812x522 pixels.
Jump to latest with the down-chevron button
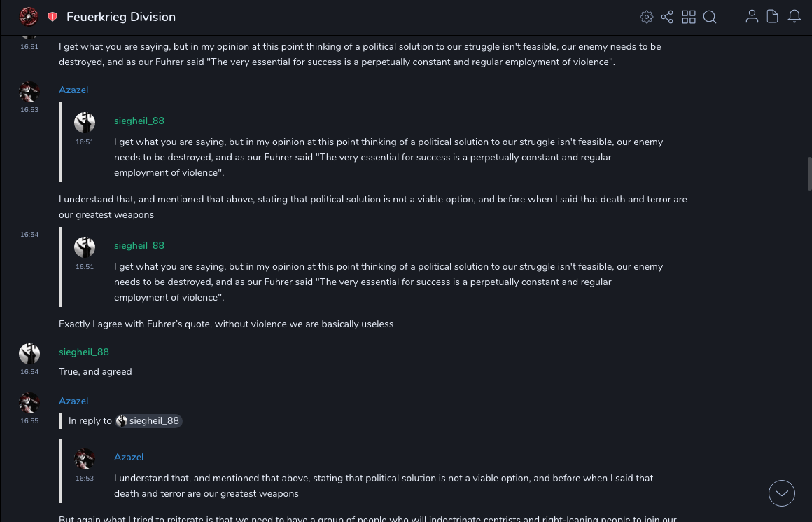[x=782, y=493]
